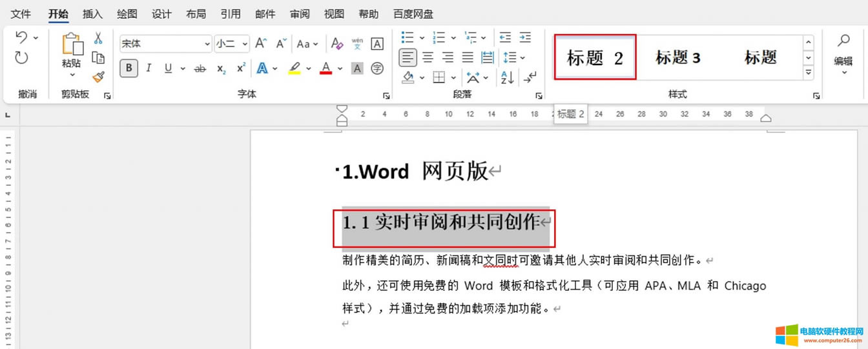The image size is (868, 349).
Task: Switch to the 审阅 ribbon tab
Action: pyautogui.click(x=300, y=14)
